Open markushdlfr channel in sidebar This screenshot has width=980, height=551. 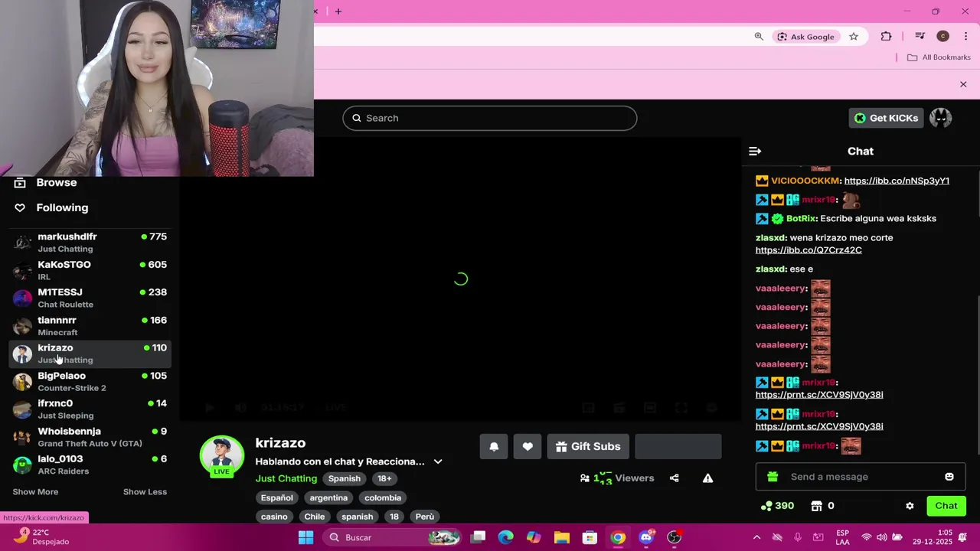click(90, 243)
